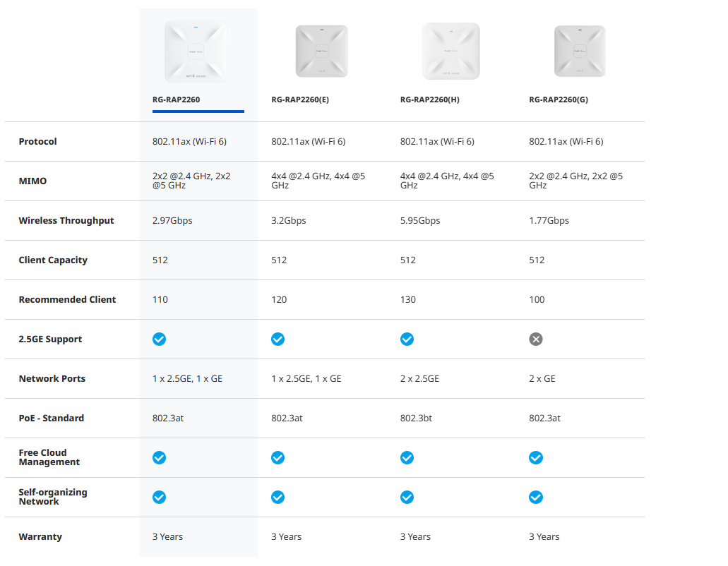
Task: Click the Wireless Throughput row label
Action: coord(66,221)
